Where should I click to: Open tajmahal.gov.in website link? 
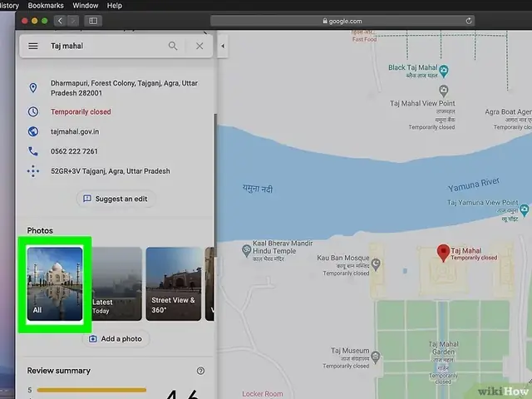click(x=75, y=131)
